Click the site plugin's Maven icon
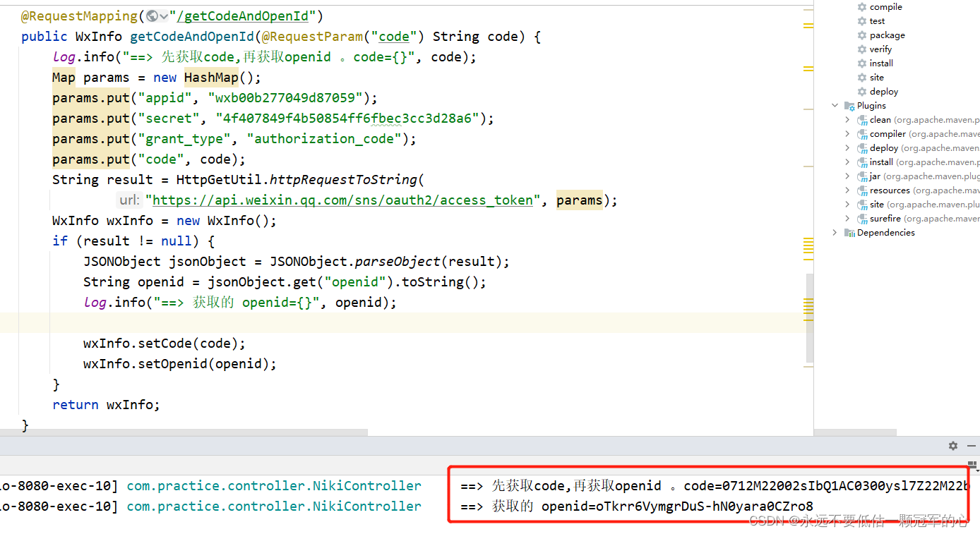980x534 pixels. click(862, 205)
